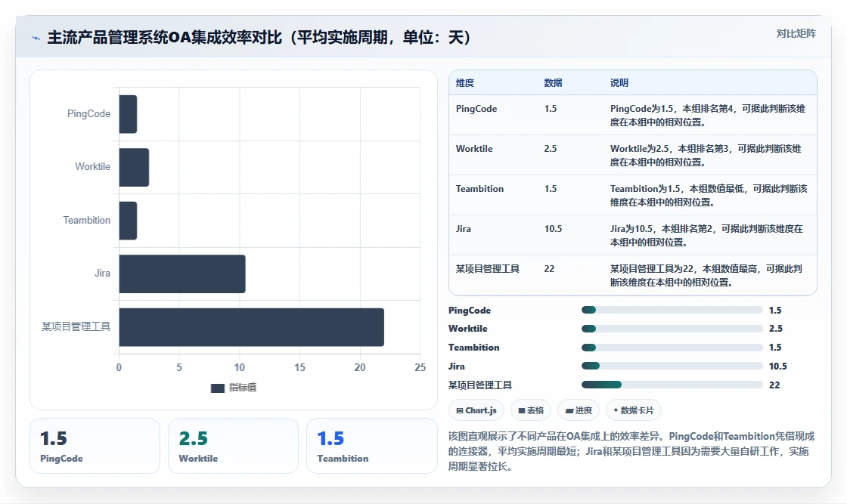This screenshot has height=504, width=847.
Task: Click the 对比矩阵 label
Action: click(x=796, y=33)
